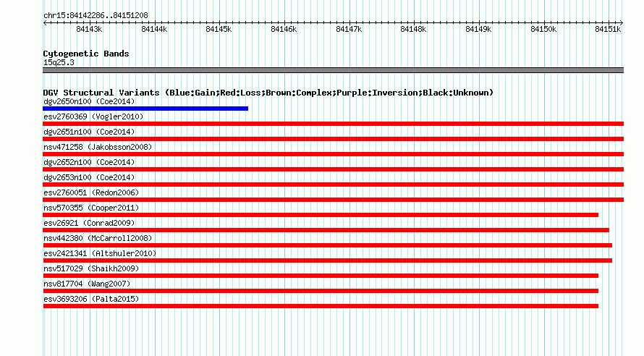Select the dgv2652n100 (Coe2014) label
The width and height of the screenshot is (644, 356).
[x=89, y=162]
